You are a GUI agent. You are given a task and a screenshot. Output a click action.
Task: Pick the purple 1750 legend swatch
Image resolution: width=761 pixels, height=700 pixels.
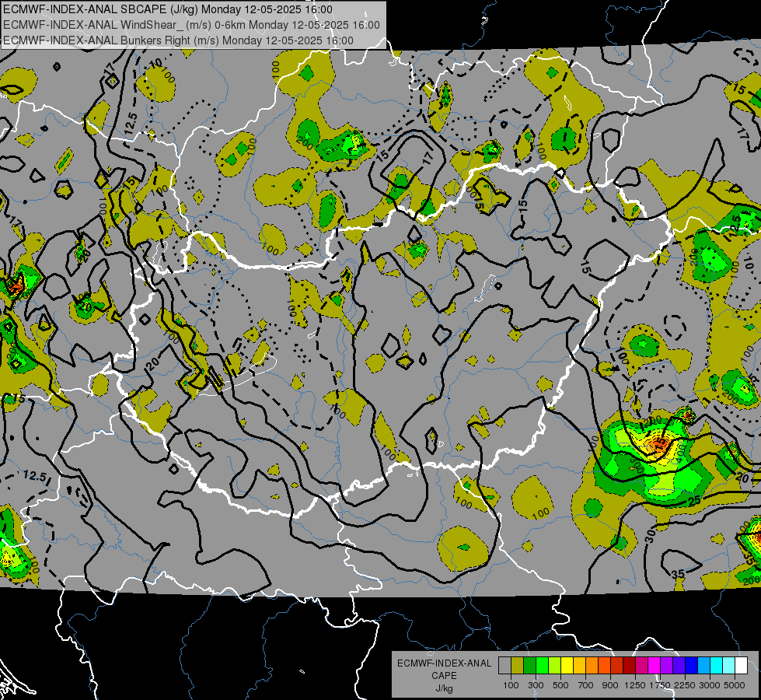tap(666, 666)
